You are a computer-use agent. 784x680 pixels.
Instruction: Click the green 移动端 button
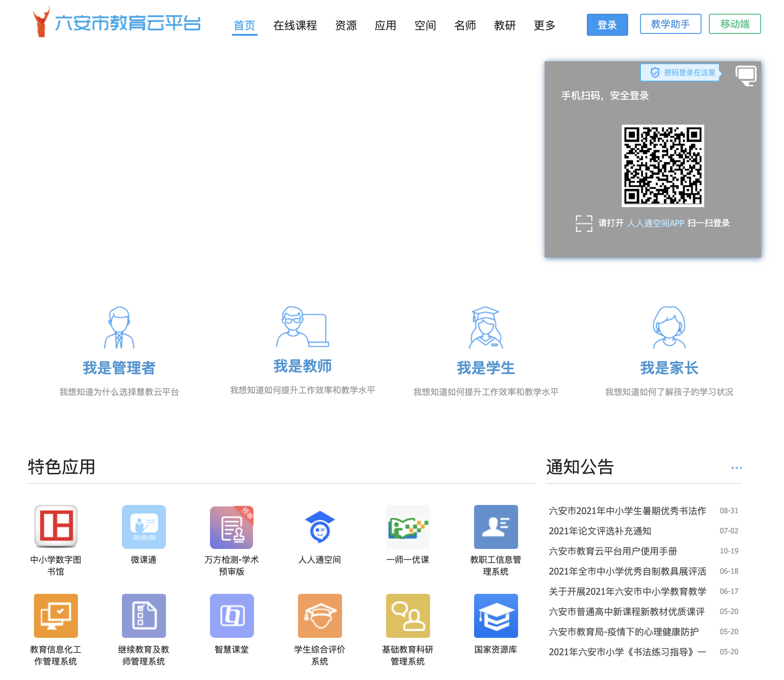[x=734, y=24]
